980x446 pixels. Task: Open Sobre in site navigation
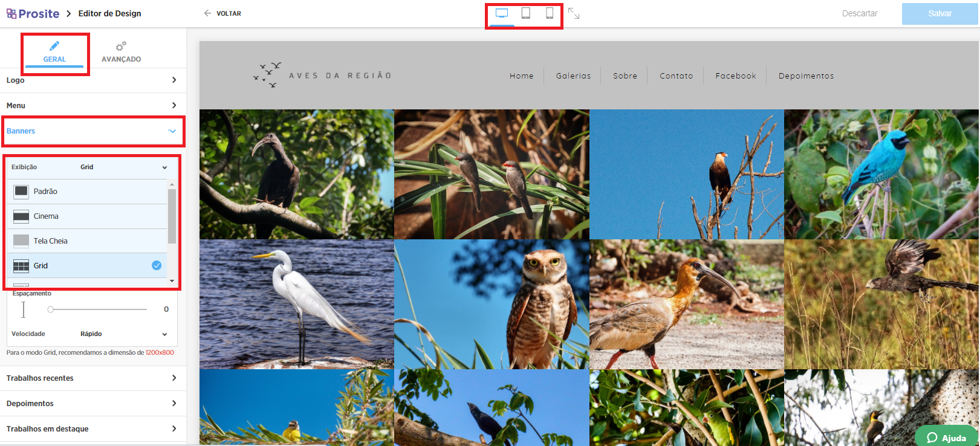[x=625, y=76]
